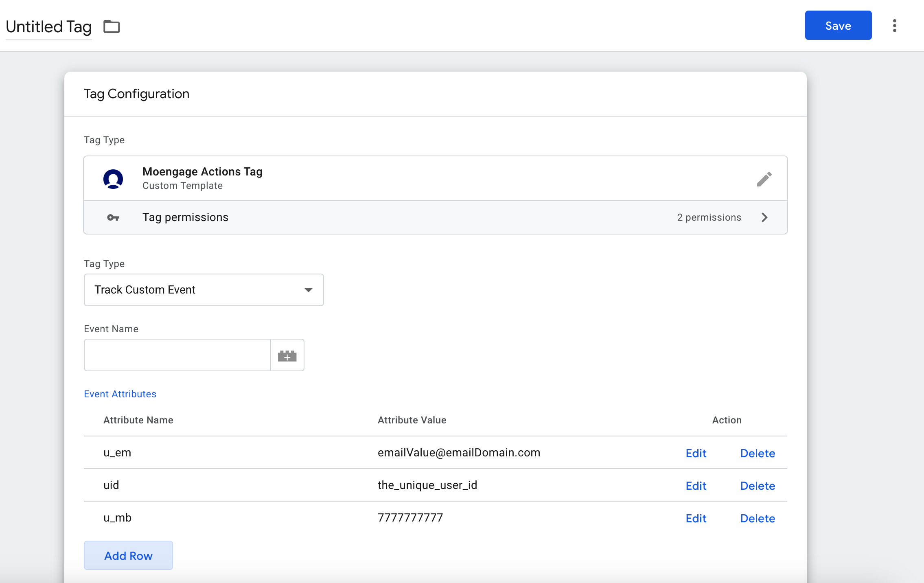Select the emailValue@emailDomain.com value
The image size is (924, 583).
[x=459, y=453]
